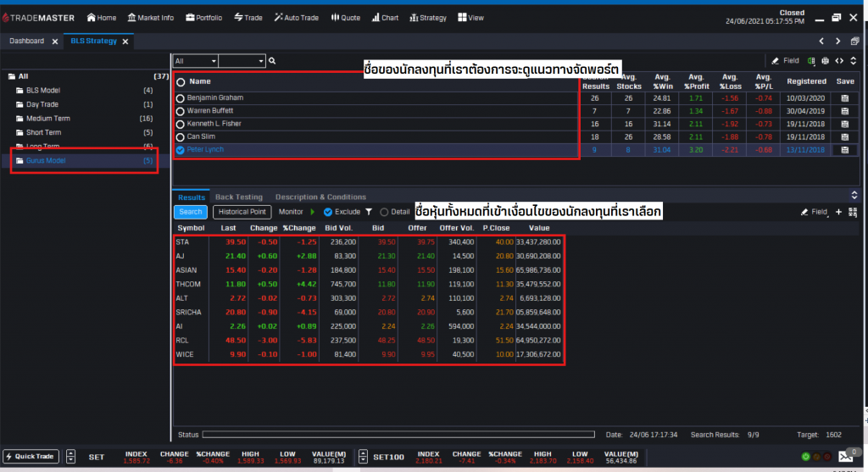Screen dimensions: 868x472
Task: Expand results panel with up-down arrows
Action: (854, 195)
